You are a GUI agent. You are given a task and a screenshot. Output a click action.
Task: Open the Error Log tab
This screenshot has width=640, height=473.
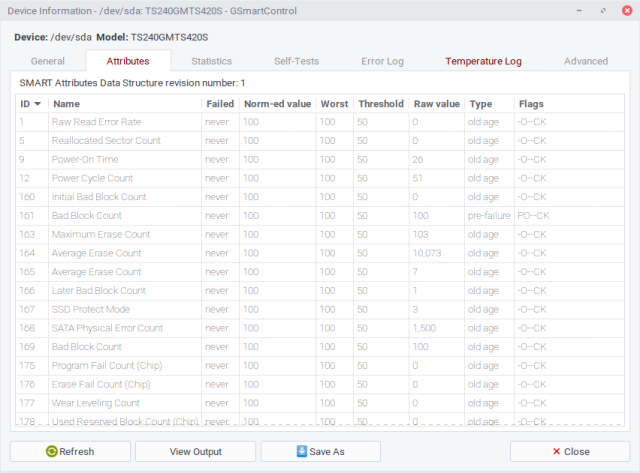[382, 61]
